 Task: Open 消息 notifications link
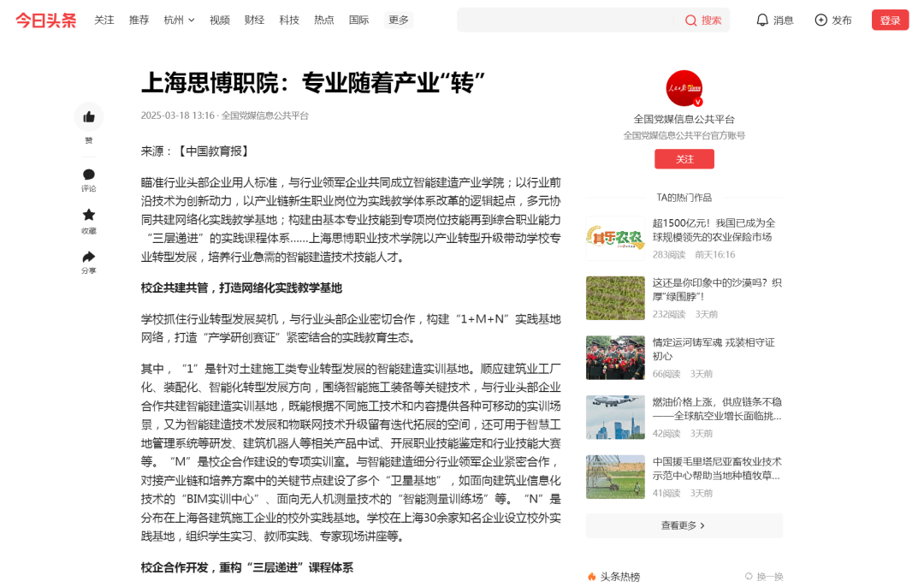pos(783,21)
